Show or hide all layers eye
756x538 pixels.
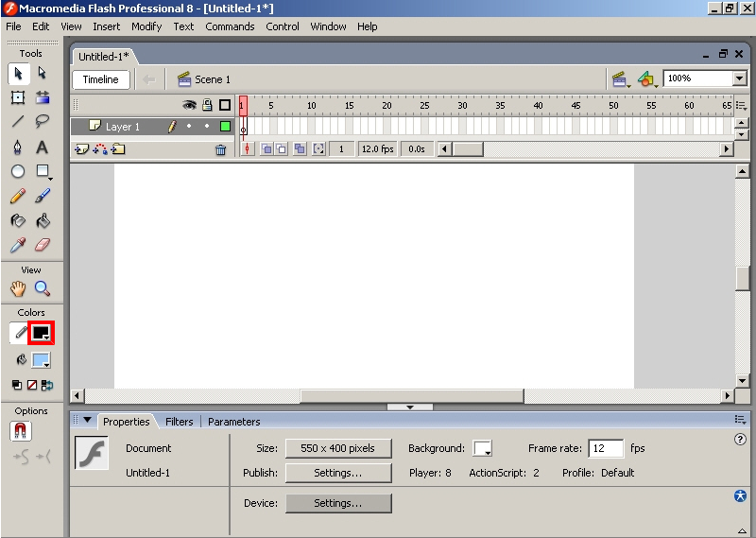(x=189, y=105)
